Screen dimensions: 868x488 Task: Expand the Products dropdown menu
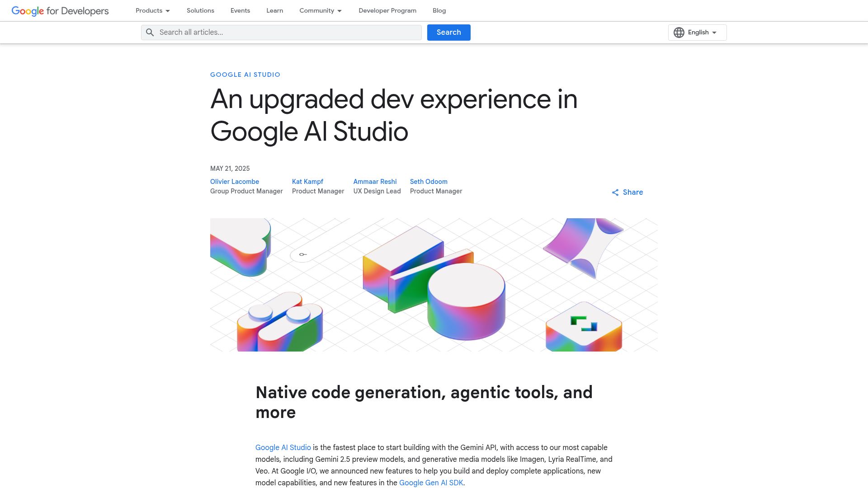pos(153,10)
